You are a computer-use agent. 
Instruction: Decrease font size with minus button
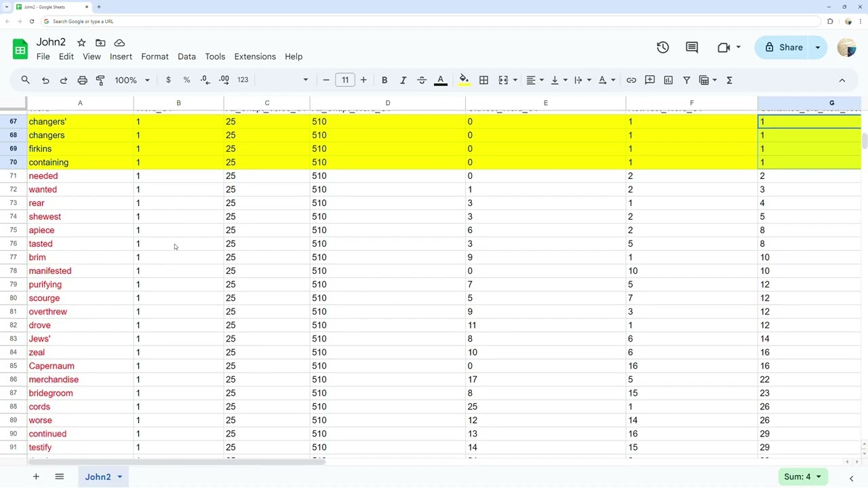click(x=326, y=80)
